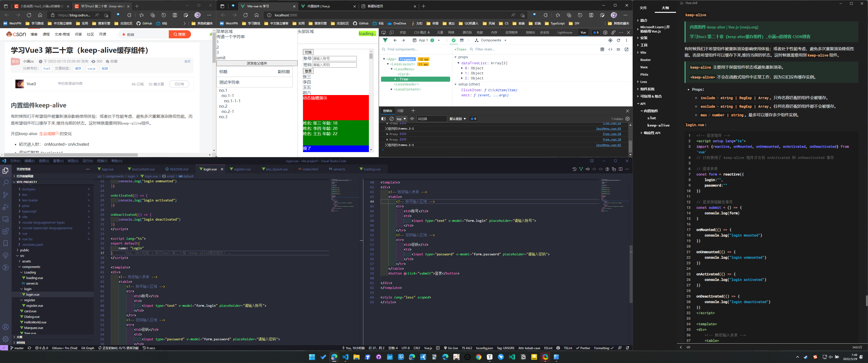The height and width of the screenshot is (363, 868).
Task: Toggle live expression eye icon in console
Action: point(412,119)
